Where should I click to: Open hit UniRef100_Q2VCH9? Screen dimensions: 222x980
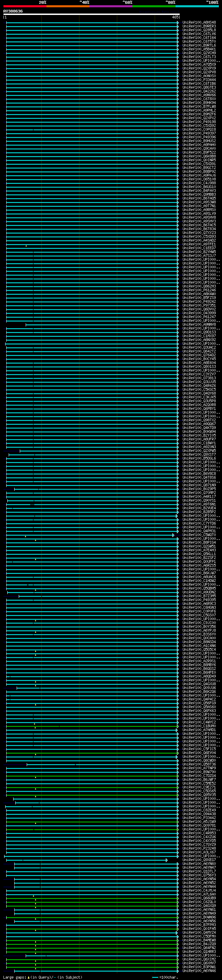point(199,53)
